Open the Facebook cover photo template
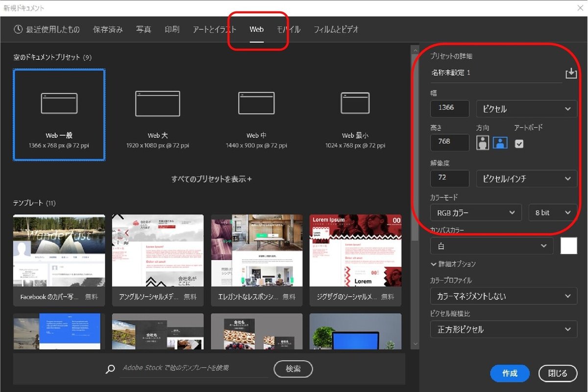This screenshot has width=588, height=392. click(59, 260)
